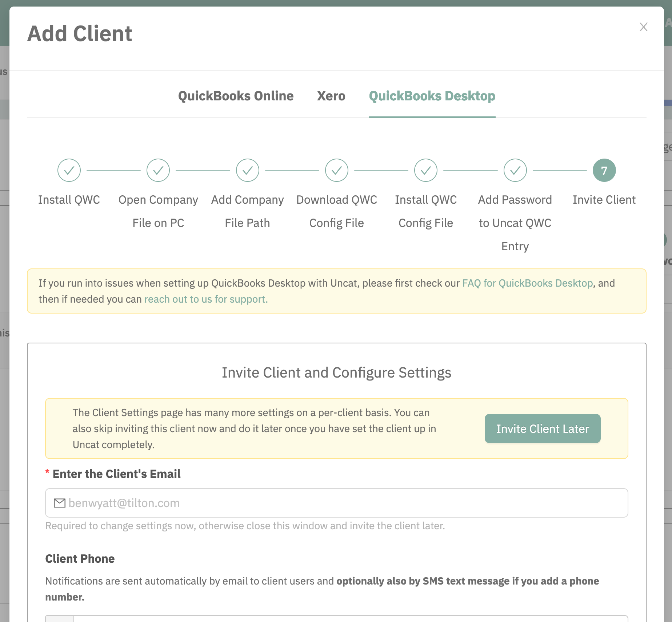Click the Invite Client Later button

[543, 428]
